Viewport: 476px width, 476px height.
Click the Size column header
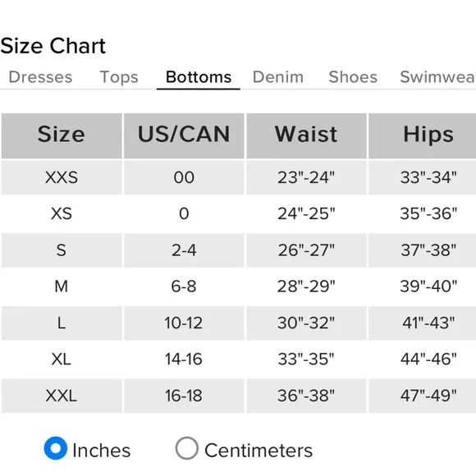pos(62,135)
